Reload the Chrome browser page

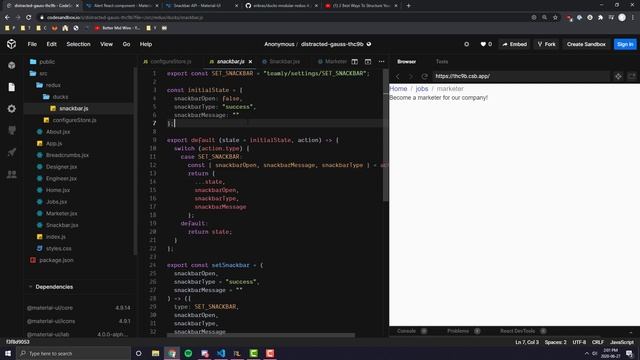(29, 18)
